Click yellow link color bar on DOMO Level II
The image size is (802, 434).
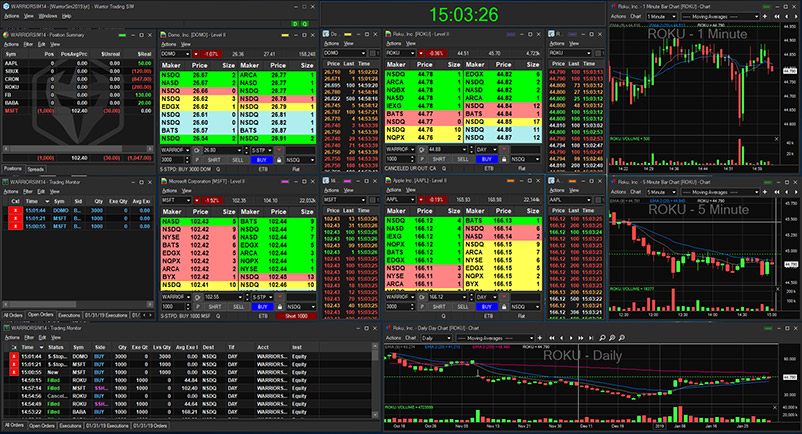pyautogui.click(x=285, y=35)
